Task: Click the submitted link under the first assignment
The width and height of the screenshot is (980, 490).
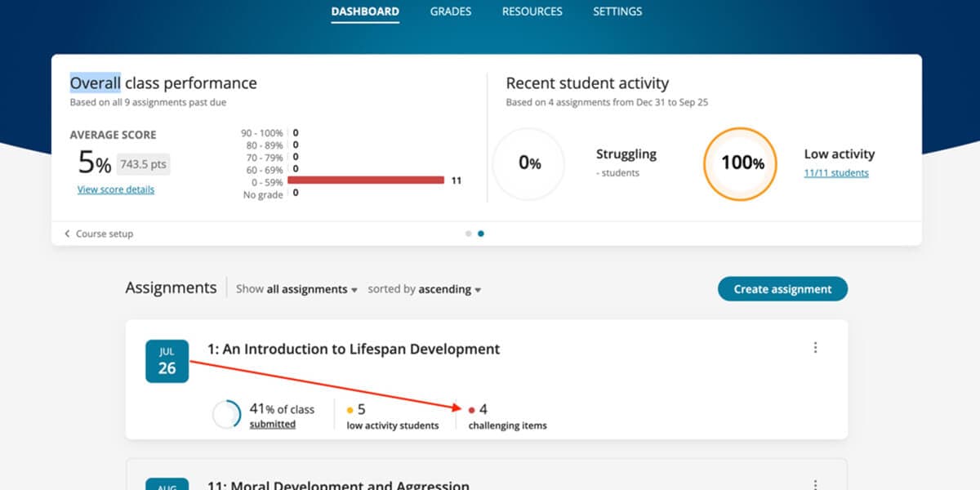Action: 272,424
